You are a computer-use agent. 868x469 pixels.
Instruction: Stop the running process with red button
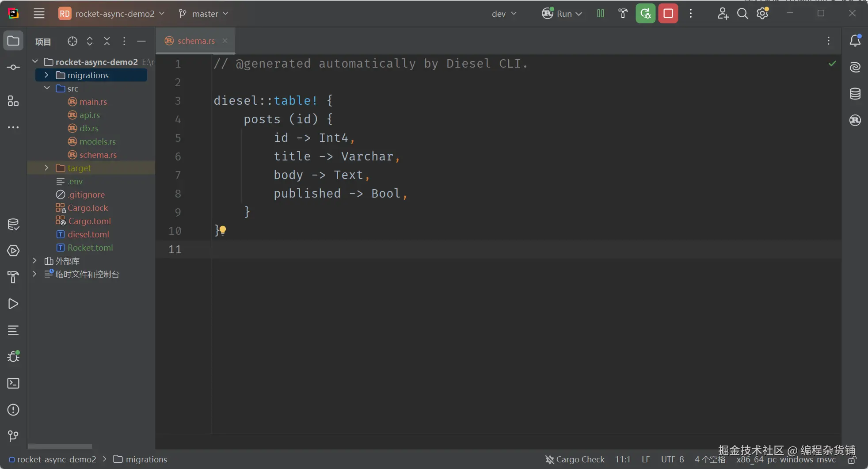pos(668,13)
